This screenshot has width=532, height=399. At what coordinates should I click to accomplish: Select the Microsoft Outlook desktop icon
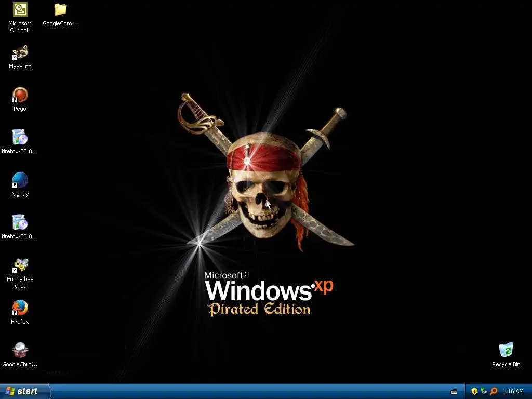20,9
